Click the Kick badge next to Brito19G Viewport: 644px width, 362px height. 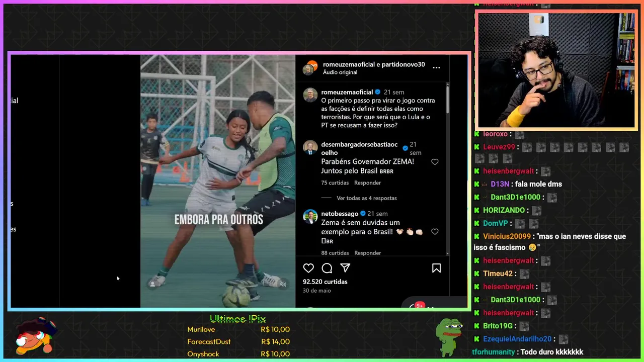476,326
